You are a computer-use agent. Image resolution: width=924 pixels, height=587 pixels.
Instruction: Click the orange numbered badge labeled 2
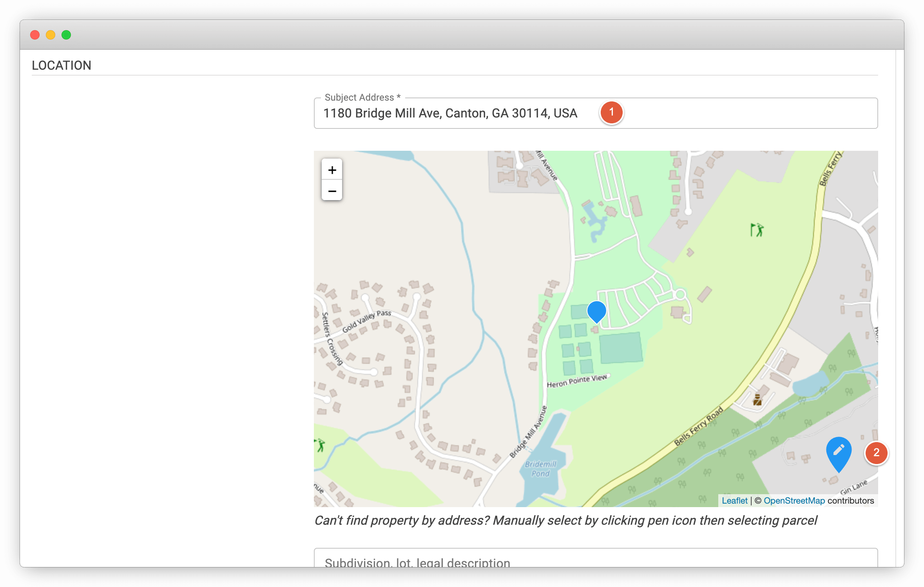(x=877, y=453)
